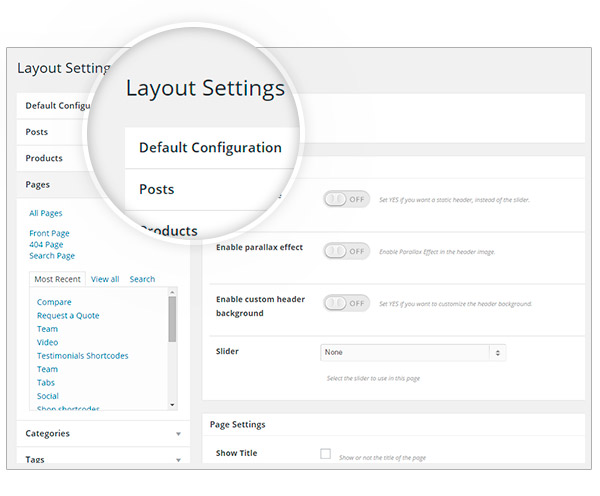Click the pages list scrollbar thumb
The height and width of the screenshot is (496, 600).
(x=172, y=319)
